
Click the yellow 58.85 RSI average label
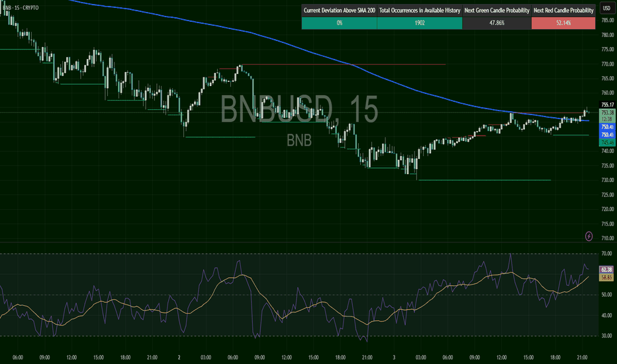coord(606,277)
